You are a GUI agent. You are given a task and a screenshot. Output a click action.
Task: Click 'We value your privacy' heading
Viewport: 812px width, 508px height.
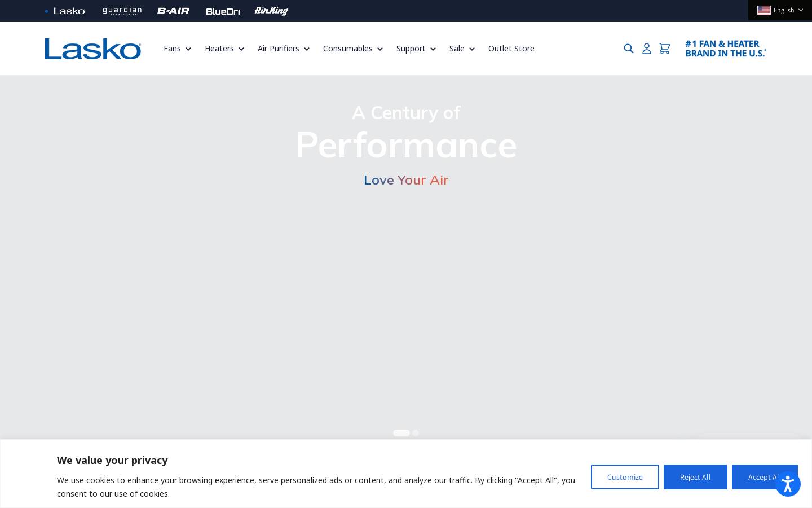(112, 460)
